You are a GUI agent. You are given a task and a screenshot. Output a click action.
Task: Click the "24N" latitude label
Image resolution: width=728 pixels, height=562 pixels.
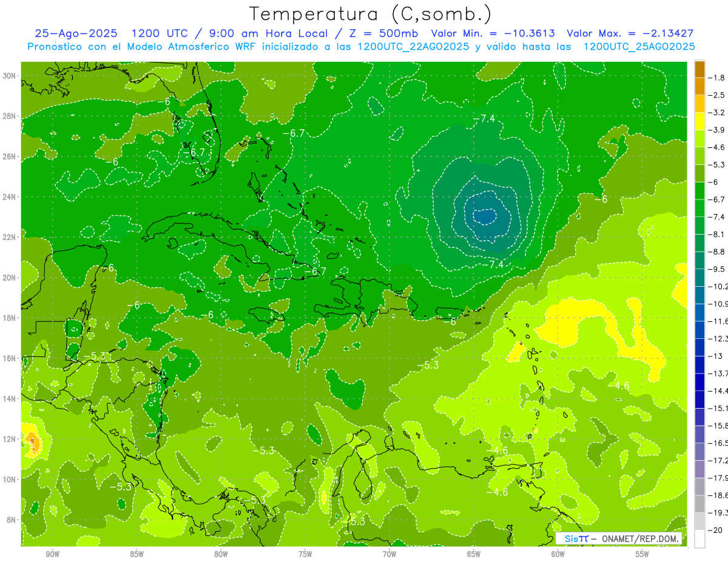point(10,197)
